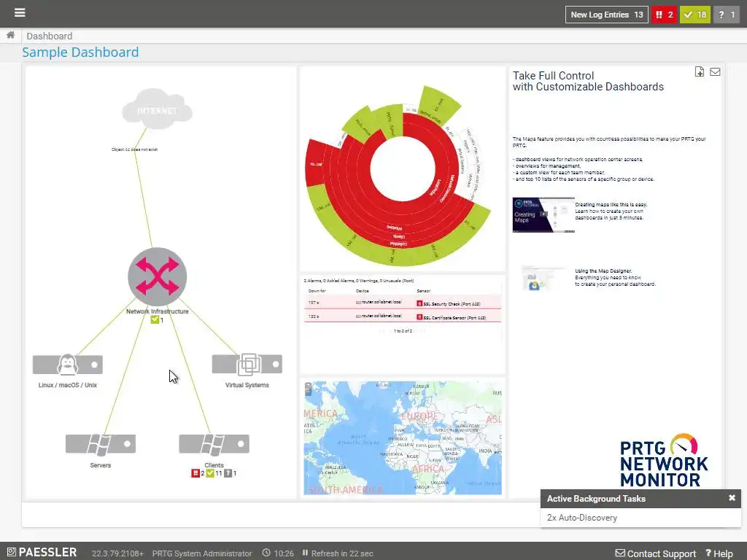Screen dimensions: 747x560
Task: Show the 2 red alarm sensors
Action: pyautogui.click(x=664, y=15)
